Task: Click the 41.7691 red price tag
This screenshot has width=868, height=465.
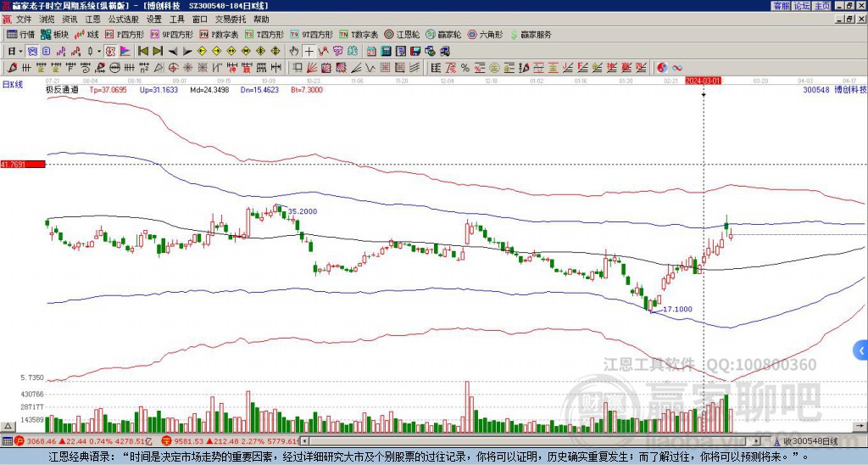Action: click(x=23, y=165)
